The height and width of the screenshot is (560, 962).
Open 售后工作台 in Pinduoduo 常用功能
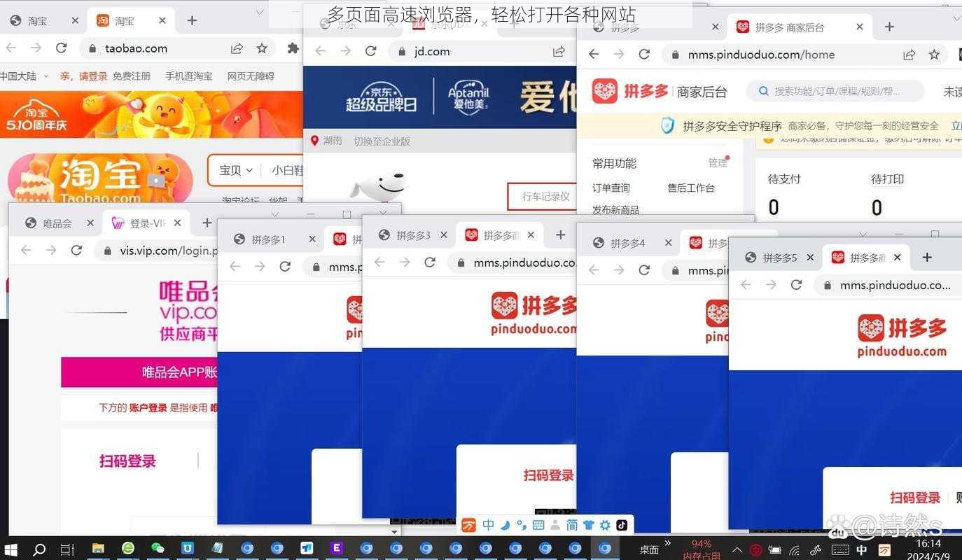pos(691,188)
